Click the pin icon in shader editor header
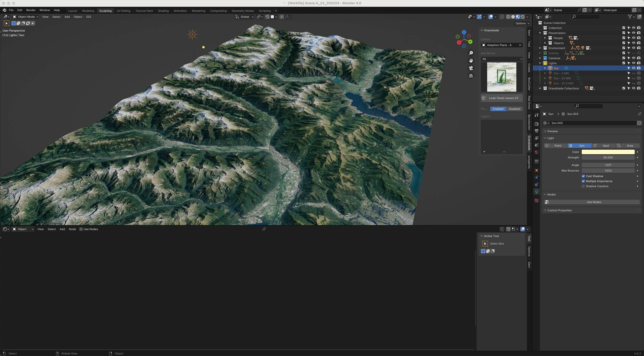The height and width of the screenshot is (356, 644). click(x=264, y=229)
